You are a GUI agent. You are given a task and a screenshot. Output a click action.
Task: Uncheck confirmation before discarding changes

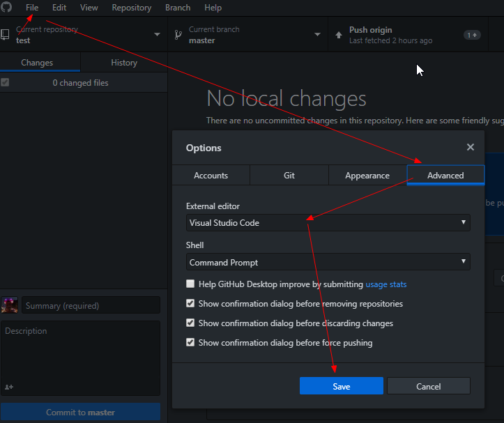190,323
